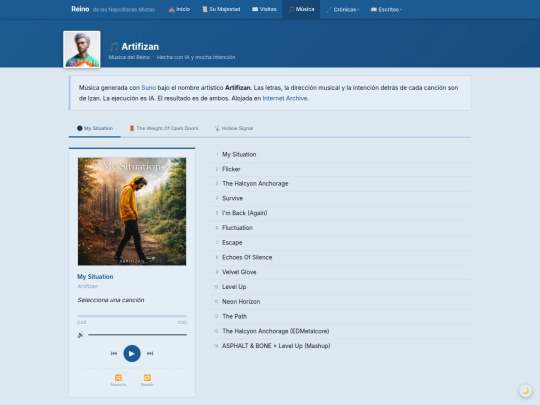This screenshot has width=540, height=405.
Task: Toggle Repetir repeat mode
Action: pyautogui.click(x=147, y=380)
